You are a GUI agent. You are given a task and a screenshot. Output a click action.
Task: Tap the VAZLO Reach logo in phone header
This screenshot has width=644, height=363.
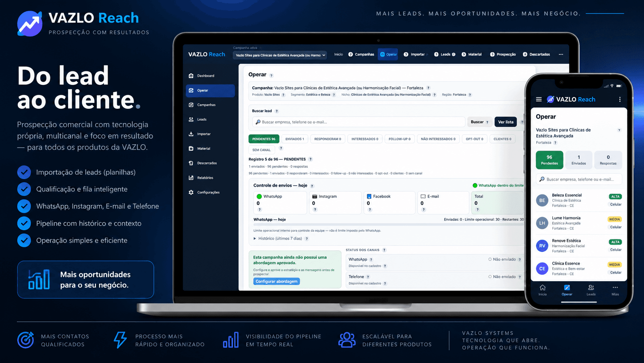[571, 100]
